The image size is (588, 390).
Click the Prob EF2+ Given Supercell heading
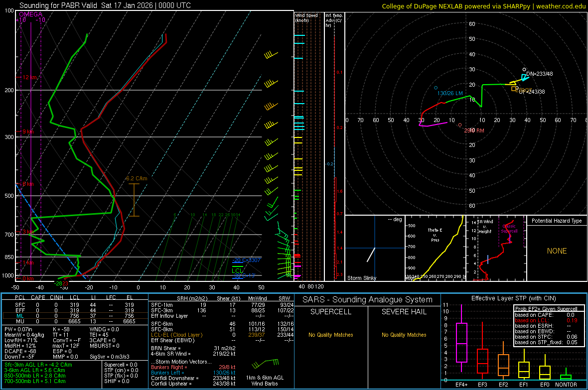click(x=546, y=309)
